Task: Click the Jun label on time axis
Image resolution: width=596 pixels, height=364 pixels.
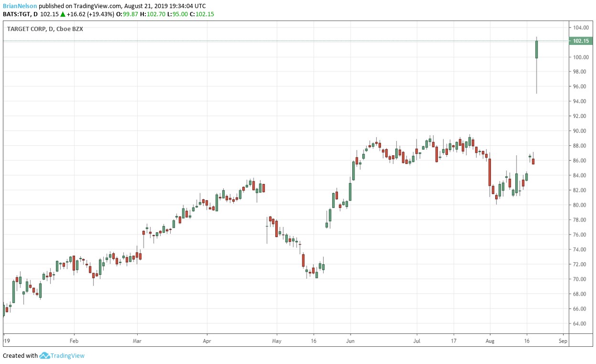Action: [350, 341]
